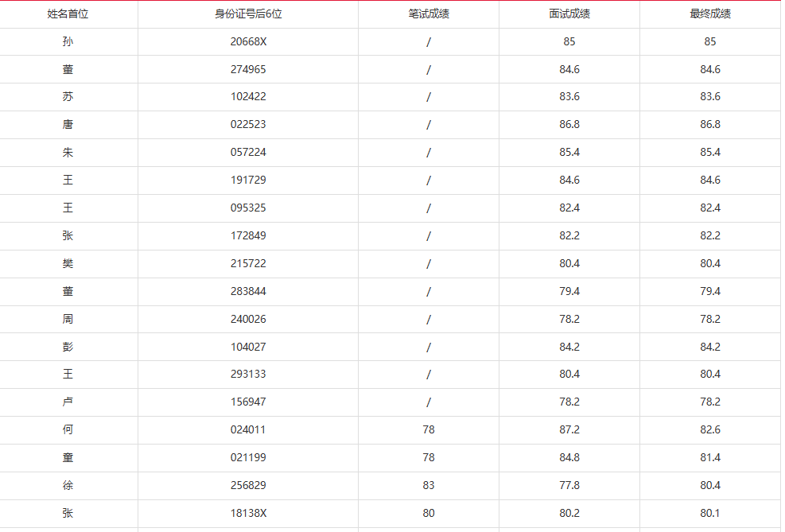Select the surname cell 樊

click(x=68, y=263)
